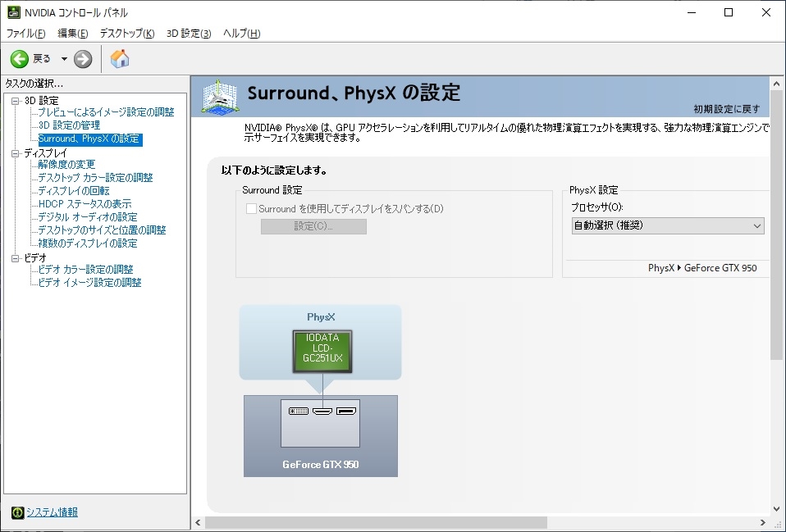Viewport: 786px width, 532px height.
Task: Collapse the ビデオ tree node
Action: (x=16, y=258)
